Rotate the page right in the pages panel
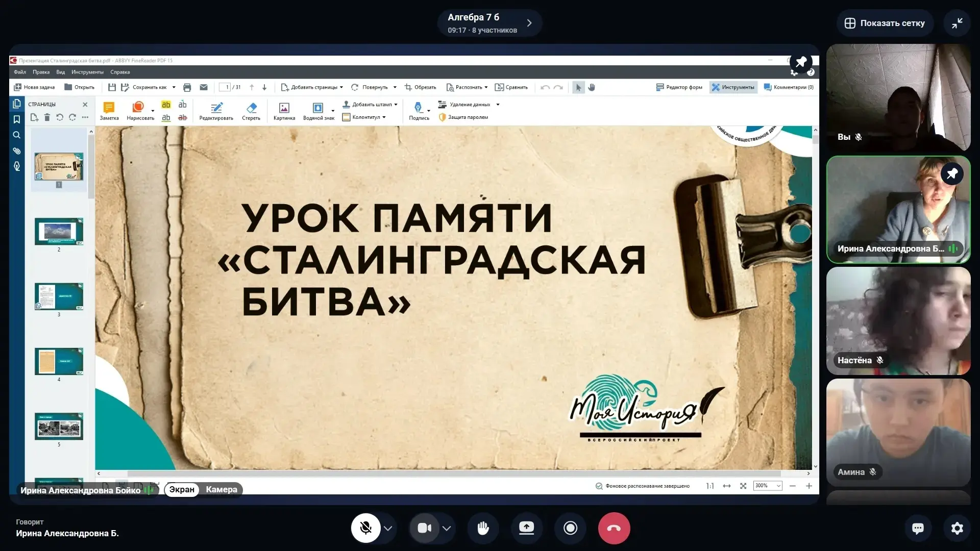Image resolution: width=980 pixels, height=551 pixels. click(72, 117)
